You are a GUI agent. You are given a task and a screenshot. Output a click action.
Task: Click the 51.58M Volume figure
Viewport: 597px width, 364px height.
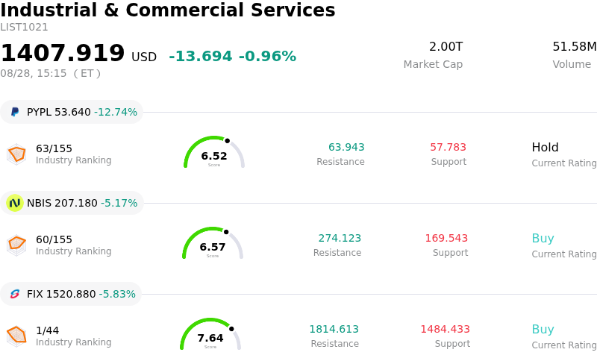click(x=575, y=46)
